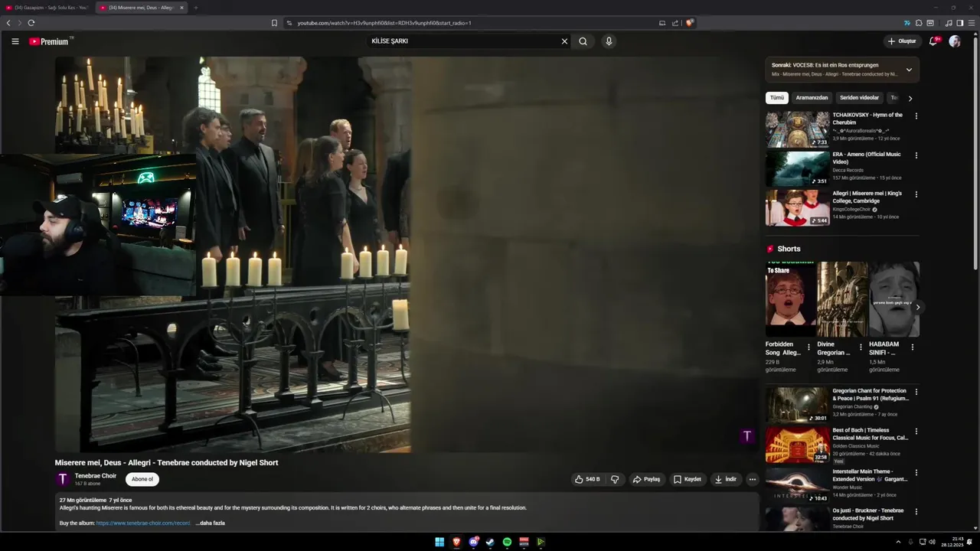Open Steam from the taskbar
The height and width of the screenshot is (551, 980).
pyautogui.click(x=490, y=542)
